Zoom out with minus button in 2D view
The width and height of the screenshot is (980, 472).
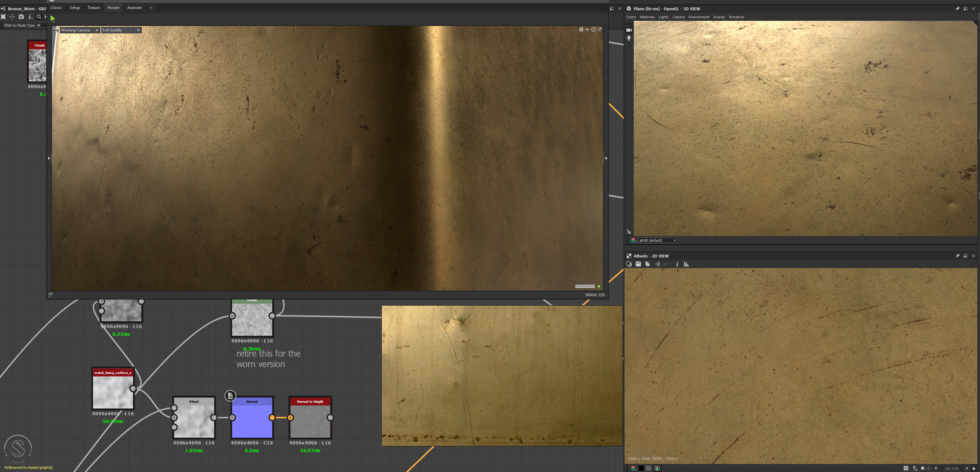click(936, 468)
